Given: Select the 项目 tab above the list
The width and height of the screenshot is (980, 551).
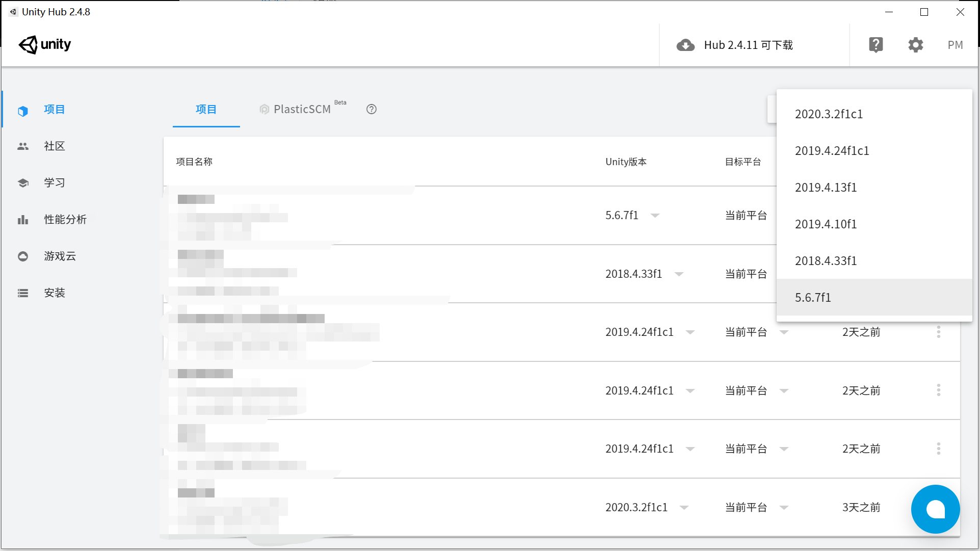Looking at the screenshot, I should pos(206,109).
